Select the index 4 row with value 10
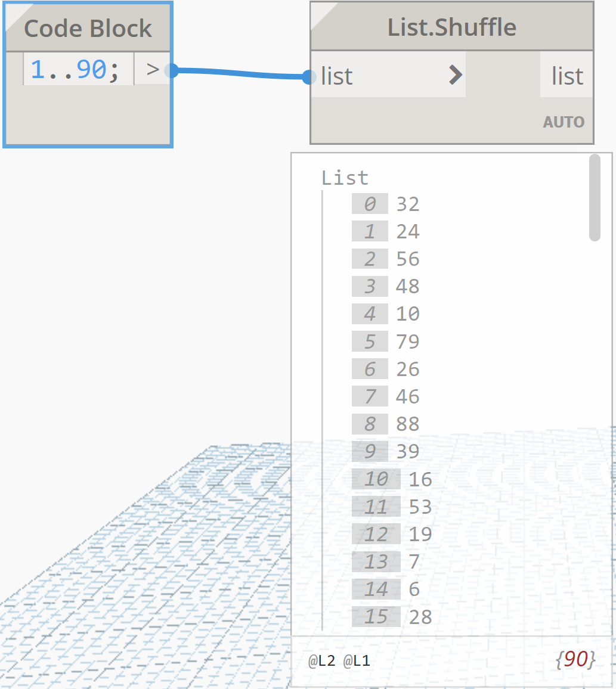Image resolution: width=616 pixels, height=689 pixels. pyautogui.click(x=386, y=314)
